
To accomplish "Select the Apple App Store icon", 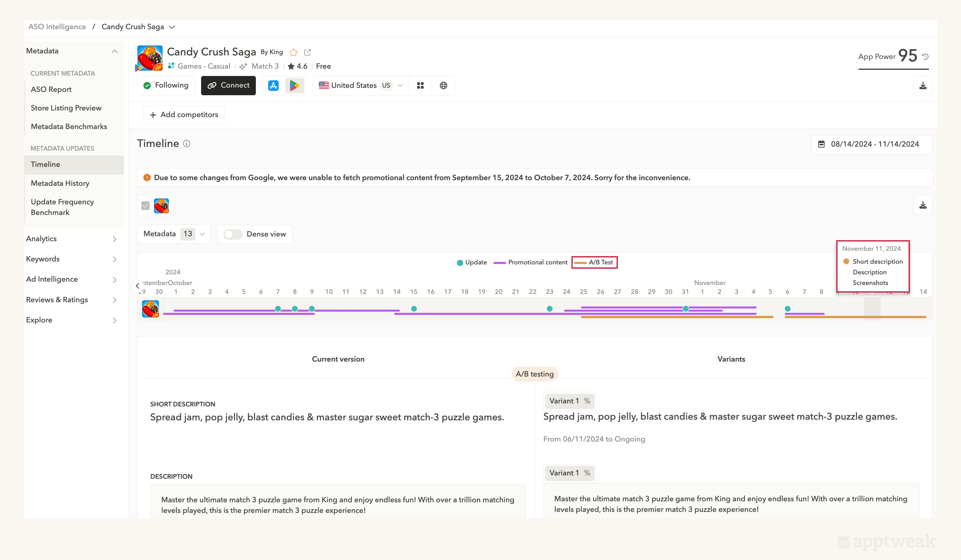I will [x=273, y=85].
